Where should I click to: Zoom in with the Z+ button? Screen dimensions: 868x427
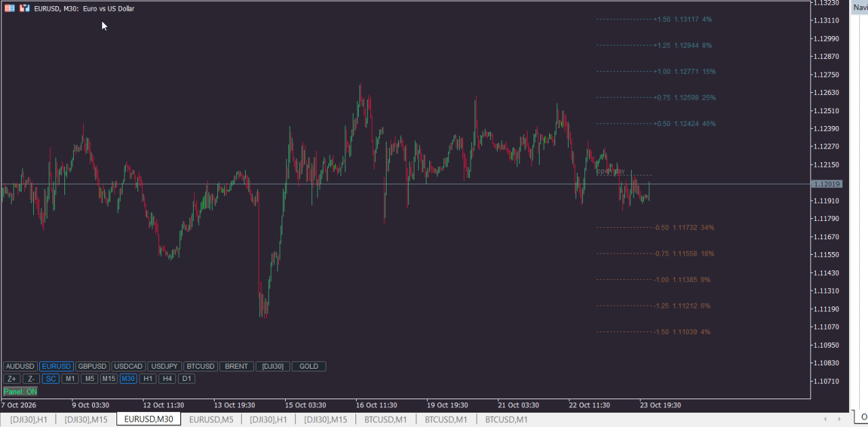(12, 379)
